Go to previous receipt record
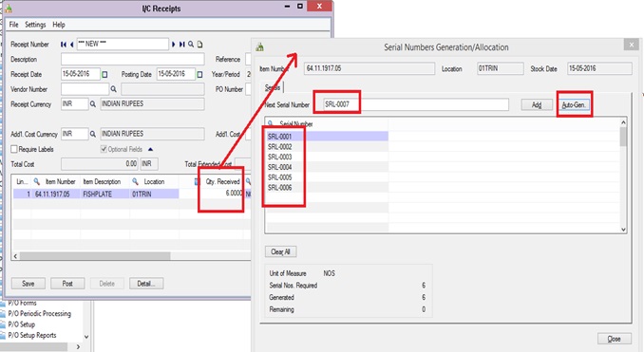This screenshot has width=644, height=352. (71, 45)
